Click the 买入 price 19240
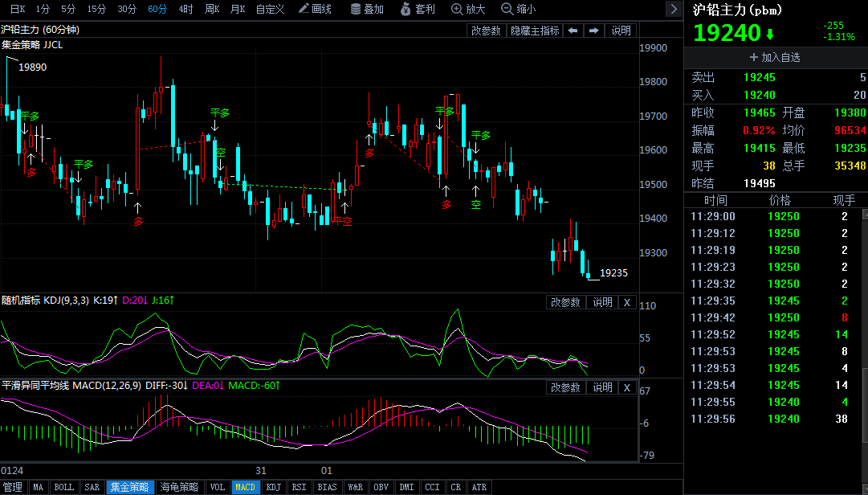Screen dimensions: 868x495 tap(760, 96)
